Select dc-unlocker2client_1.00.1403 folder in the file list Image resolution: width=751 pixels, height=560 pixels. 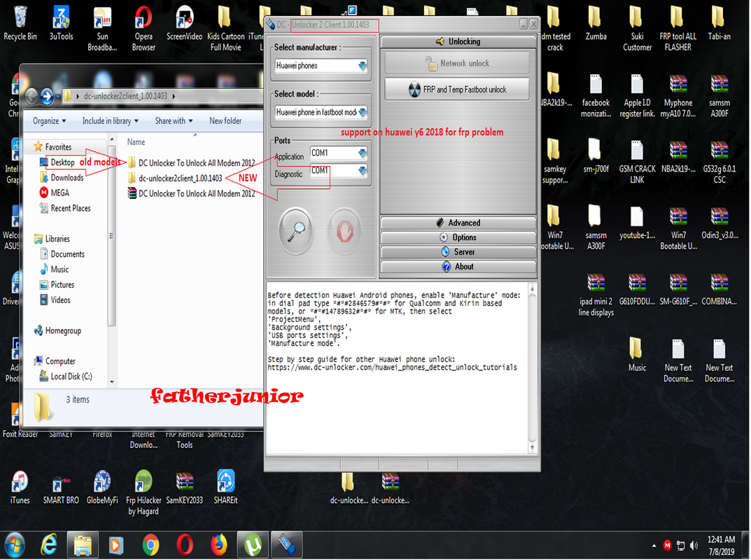point(175,178)
